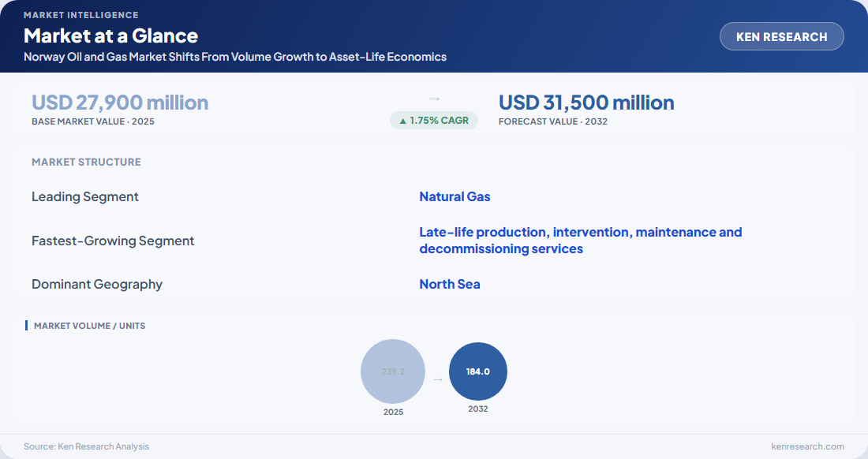868x459 pixels.
Task: Select the "Source: Ken Research Analysis" footer text
Action: (x=86, y=446)
